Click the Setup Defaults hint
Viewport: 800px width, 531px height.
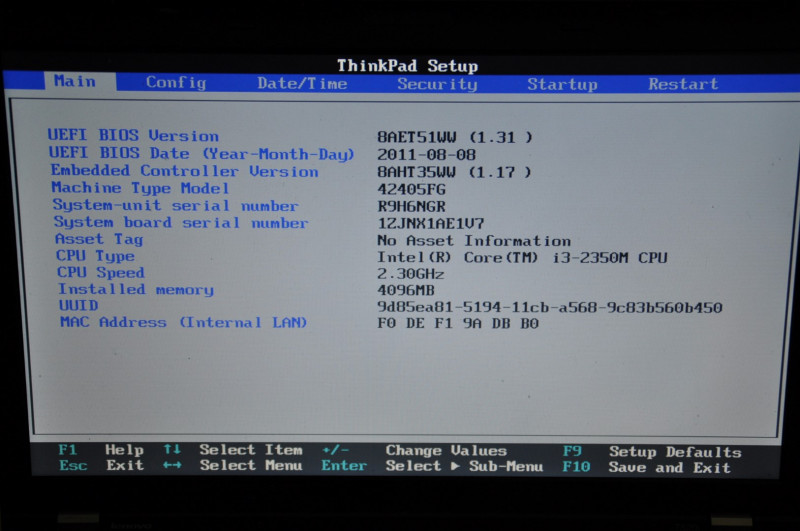[675, 452]
